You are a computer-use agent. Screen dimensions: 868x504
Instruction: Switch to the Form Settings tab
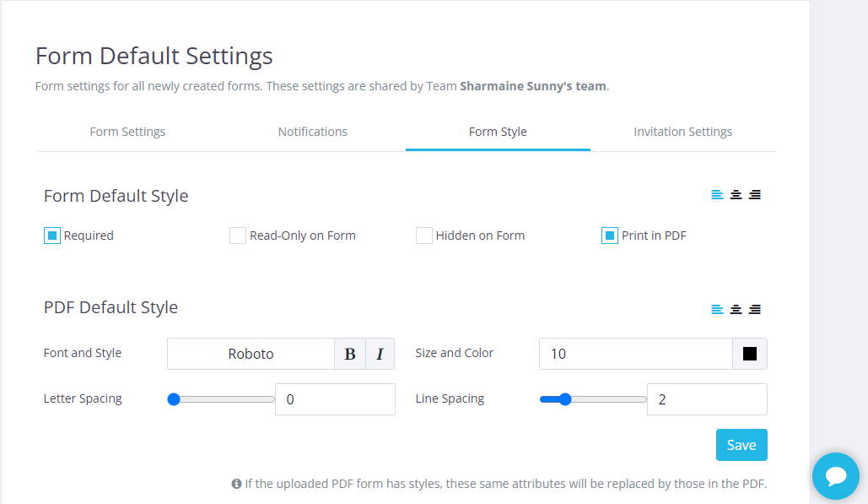(127, 132)
